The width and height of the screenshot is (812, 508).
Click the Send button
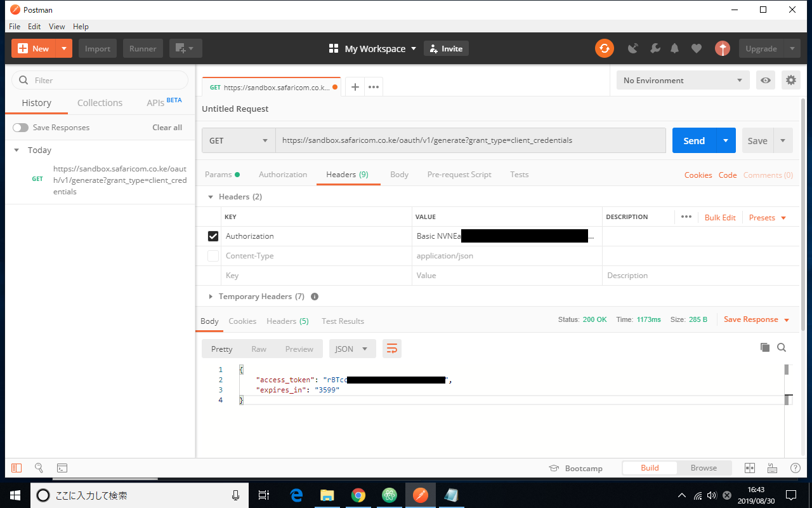coord(694,140)
